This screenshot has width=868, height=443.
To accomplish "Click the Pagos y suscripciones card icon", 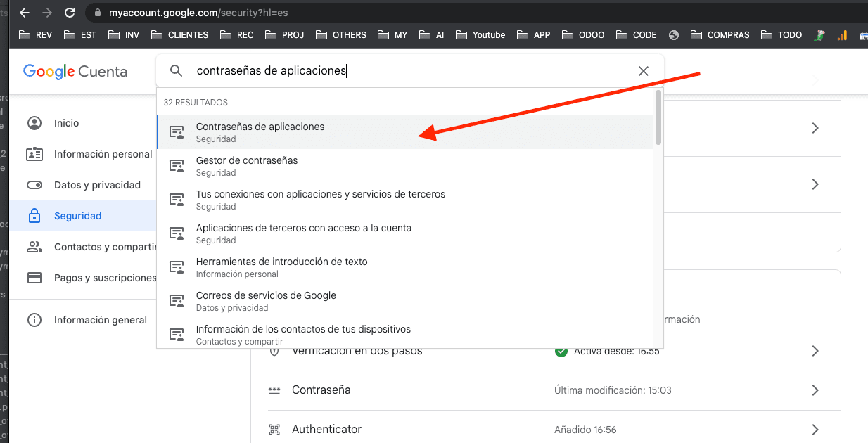I will pyautogui.click(x=34, y=278).
